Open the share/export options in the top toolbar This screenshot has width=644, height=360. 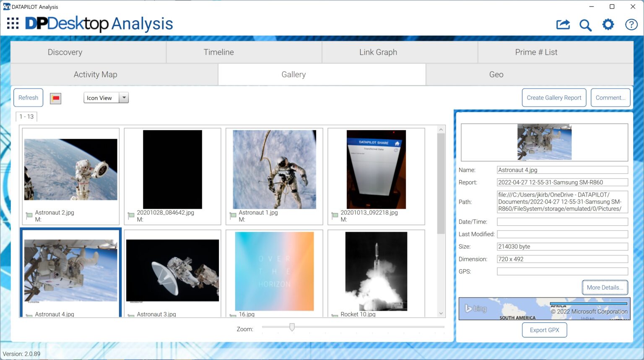coord(563,24)
